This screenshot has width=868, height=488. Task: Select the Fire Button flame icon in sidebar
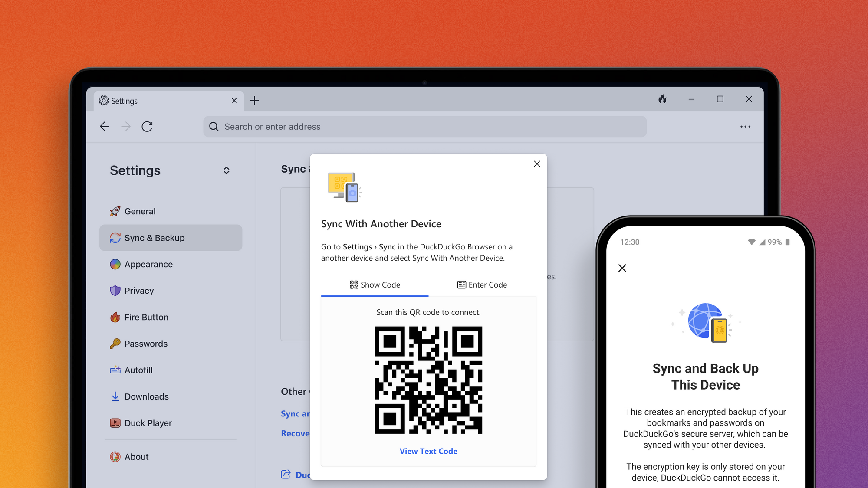tap(115, 317)
